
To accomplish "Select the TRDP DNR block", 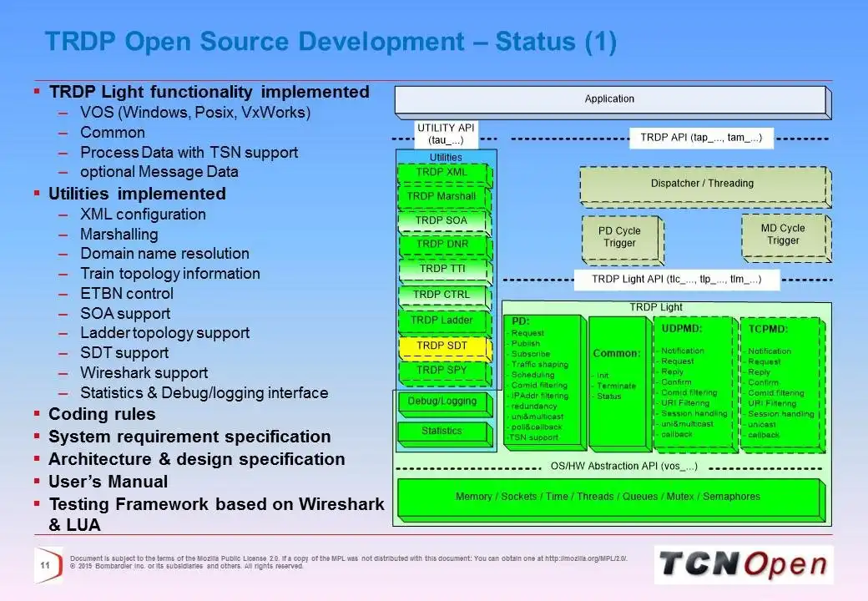I will (x=442, y=245).
